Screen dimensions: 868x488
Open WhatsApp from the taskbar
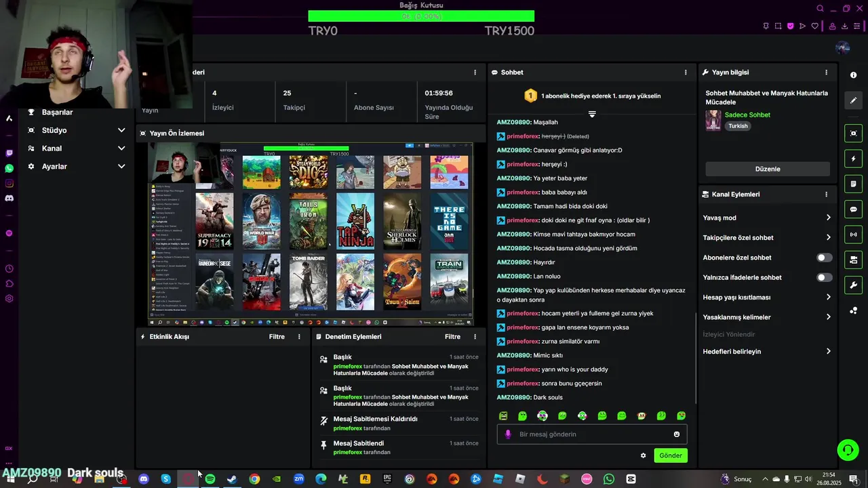[609, 479]
